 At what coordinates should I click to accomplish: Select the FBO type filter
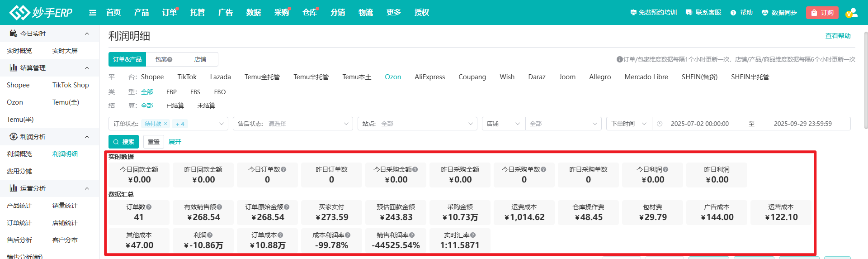click(x=220, y=92)
